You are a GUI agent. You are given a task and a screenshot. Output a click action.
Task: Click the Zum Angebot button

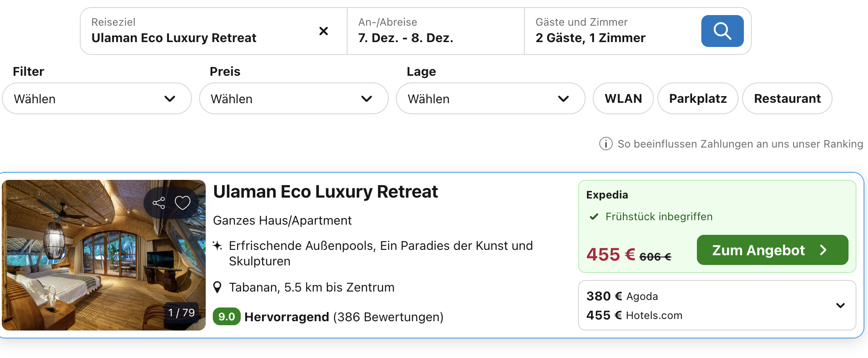point(772,250)
